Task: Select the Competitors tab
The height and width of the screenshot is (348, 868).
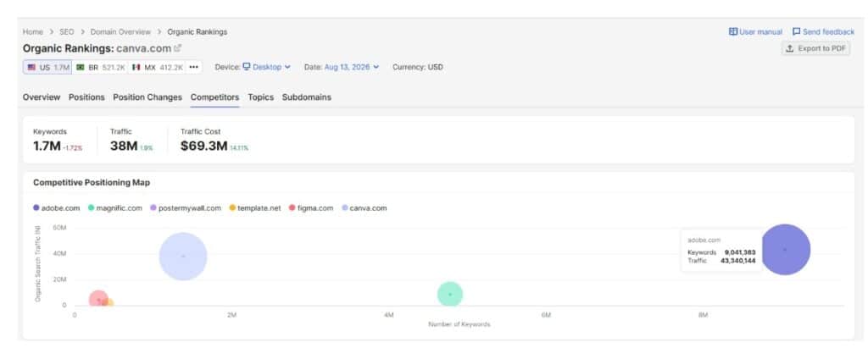Action: coord(214,97)
